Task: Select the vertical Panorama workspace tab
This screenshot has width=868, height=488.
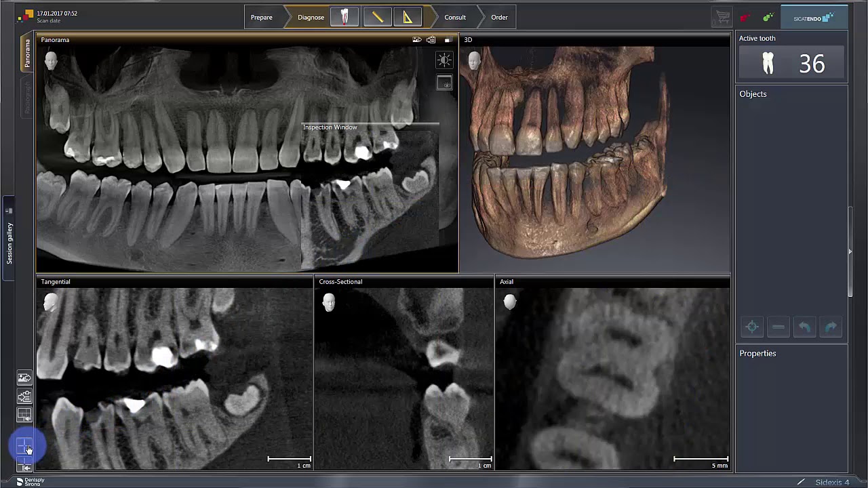Action: (x=27, y=54)
